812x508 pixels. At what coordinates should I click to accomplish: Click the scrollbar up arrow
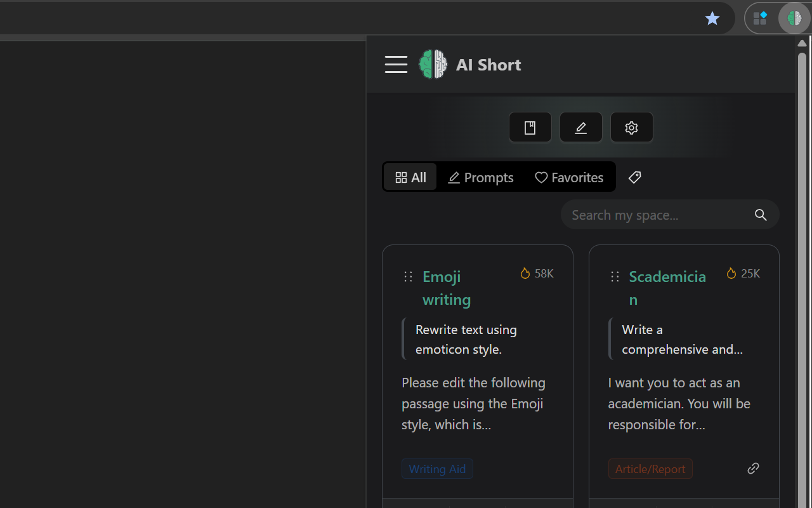tap(802, 43)
